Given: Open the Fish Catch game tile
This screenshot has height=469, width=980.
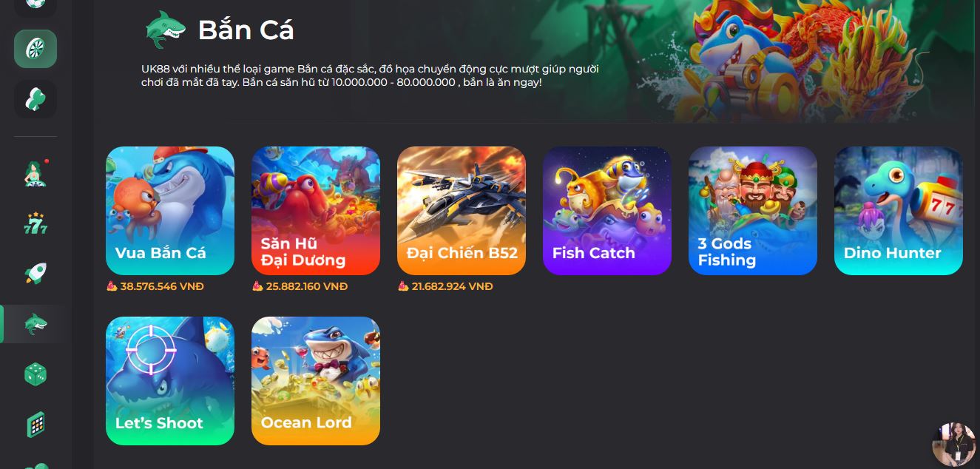Looking at the screenshot, I should coord(607,211).
